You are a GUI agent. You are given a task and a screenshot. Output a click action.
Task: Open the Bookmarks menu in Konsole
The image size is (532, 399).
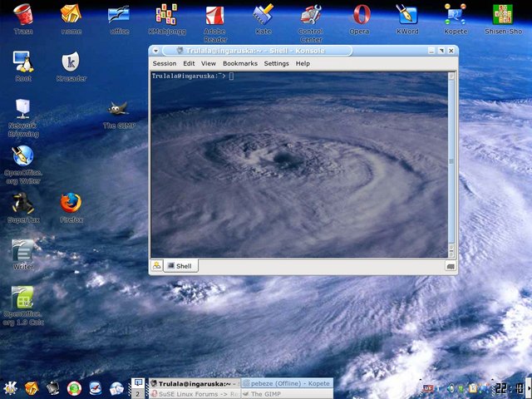[x=240, y=63]
